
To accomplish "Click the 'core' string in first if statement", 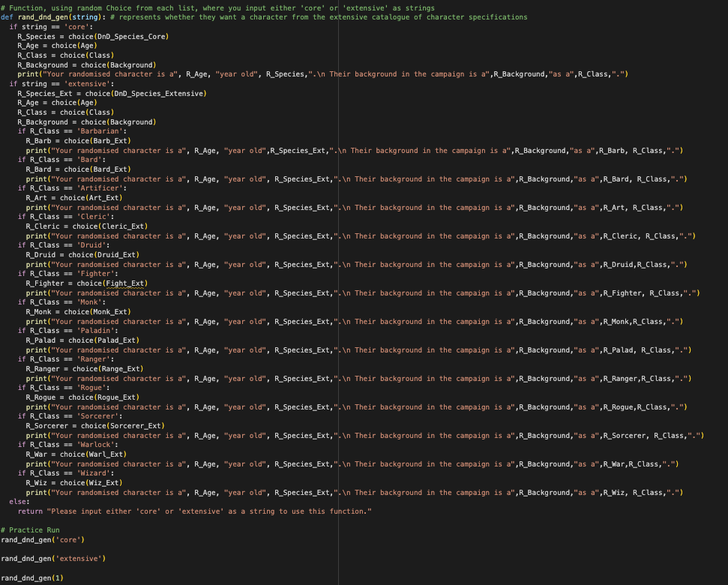I will click(x=76, y=27).
